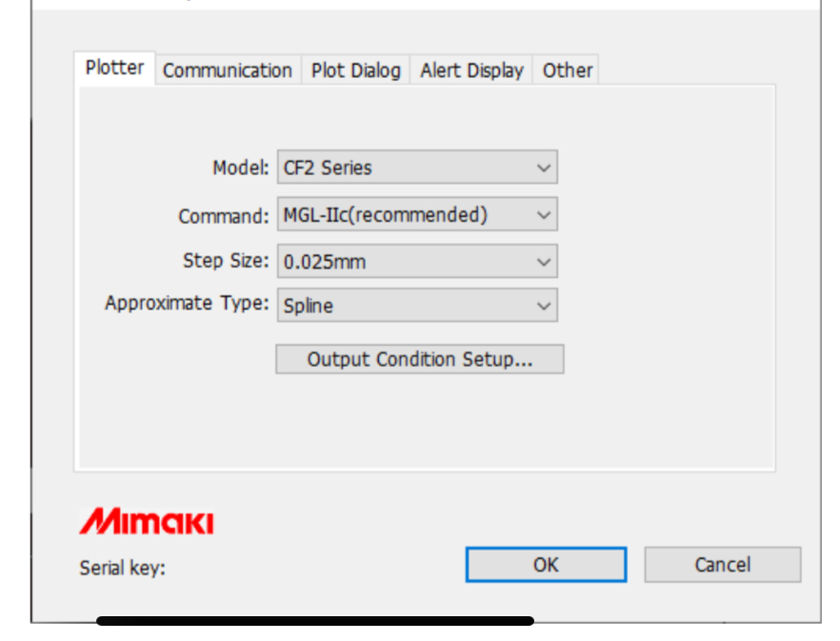Screen dimensions: 840x641
Task: Click the CF2 Series model value
Action: 328,168
